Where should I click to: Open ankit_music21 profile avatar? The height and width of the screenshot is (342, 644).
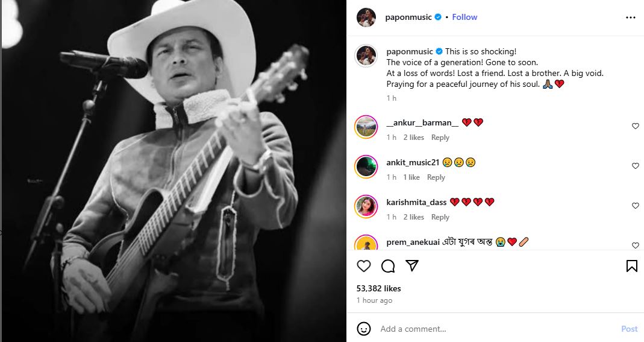coord(366,166)
